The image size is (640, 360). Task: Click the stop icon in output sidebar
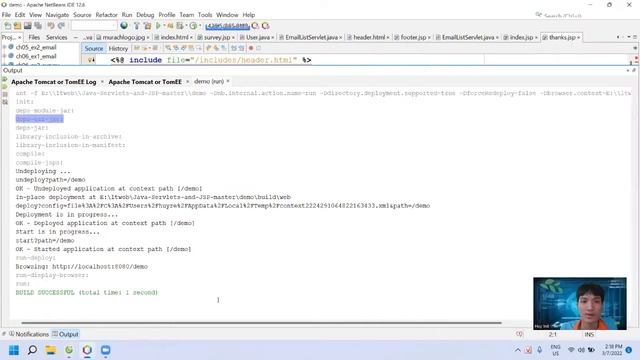[x=5, y=94]
